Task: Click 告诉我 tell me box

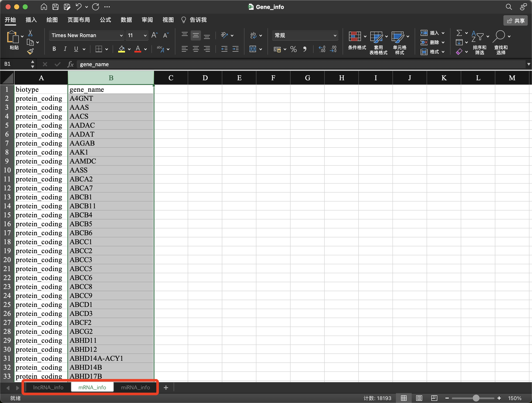Action: (x=194, y=20)
